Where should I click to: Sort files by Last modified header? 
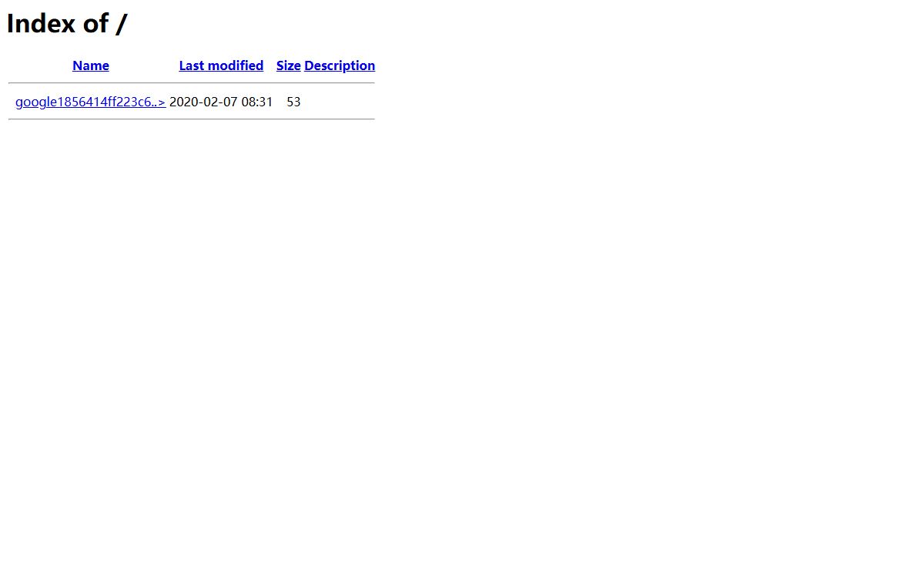pyautogui.click(x=221, y=65)
